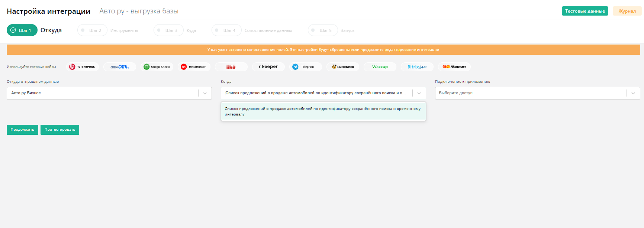This screenshot has width=644, height=228.
Task: Click the Выберите доступ connection field
Action: (538, 93)
